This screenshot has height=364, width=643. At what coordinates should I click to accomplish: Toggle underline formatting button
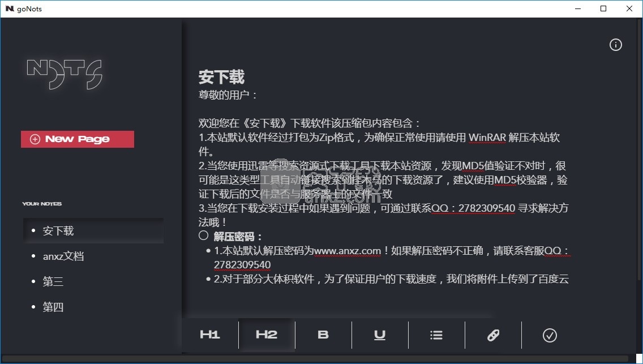click(x=380, y=335)
